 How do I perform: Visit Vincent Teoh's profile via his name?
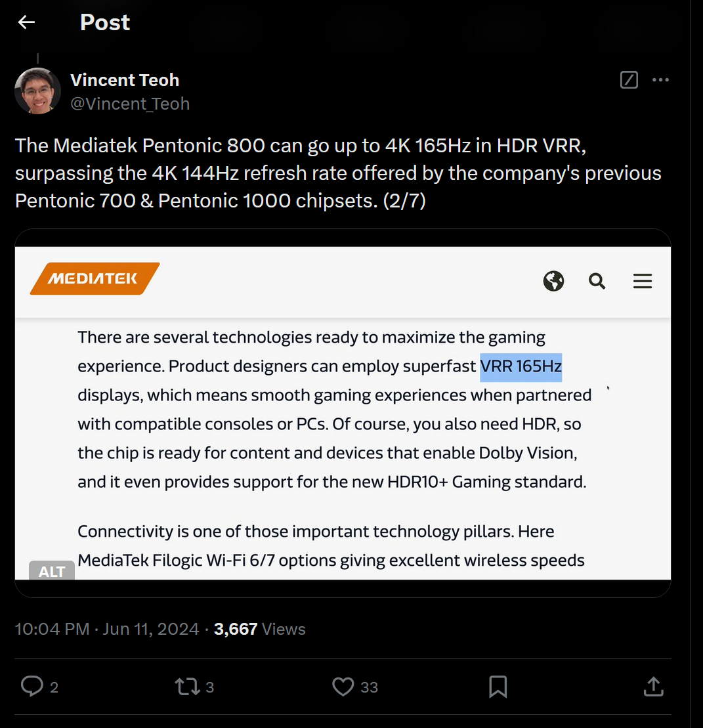(x=125, y=79)
